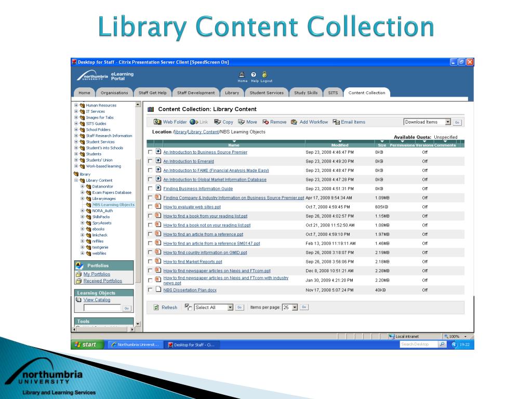Click document icon for NBS Dissertation Plan.docx
532x399 pixels.
158,289
